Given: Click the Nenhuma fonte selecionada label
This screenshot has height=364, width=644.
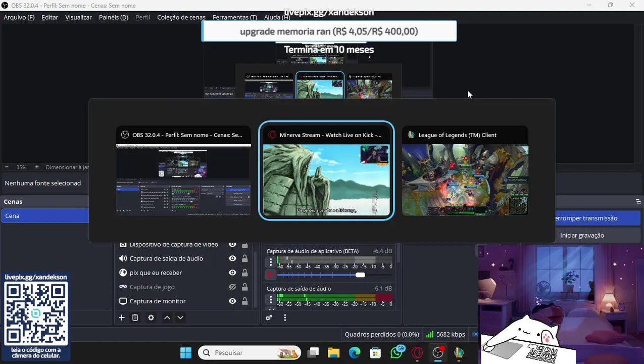Looking at the screenshot, I should [x=43, y=183].
